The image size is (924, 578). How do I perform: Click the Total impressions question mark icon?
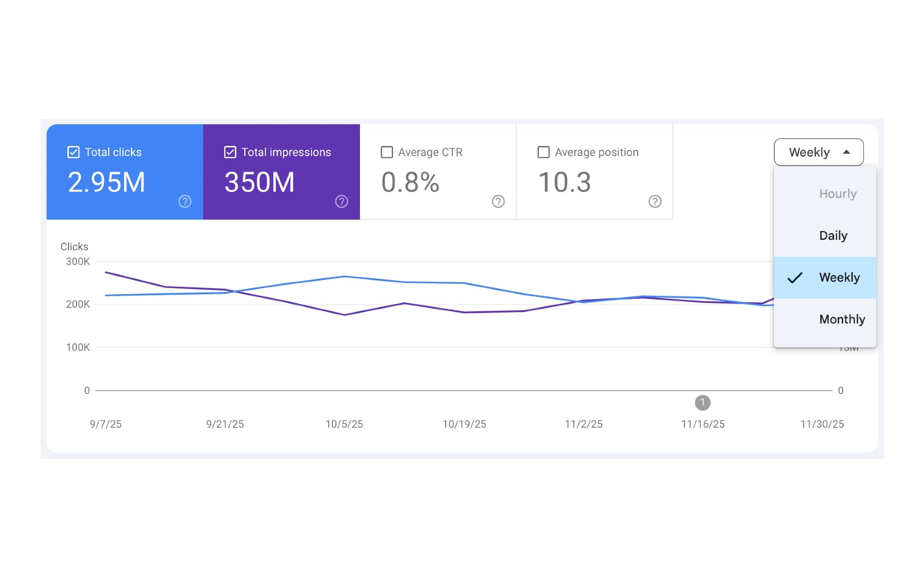(342, 201)
